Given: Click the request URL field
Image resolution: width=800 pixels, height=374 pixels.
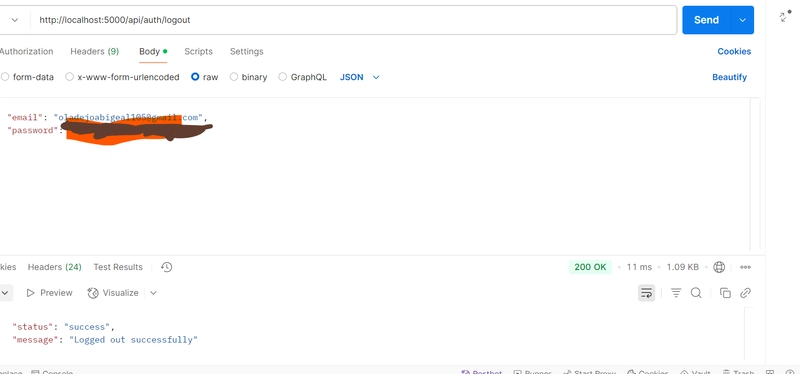Looking at the screenshot, I should tap(353, 20).
